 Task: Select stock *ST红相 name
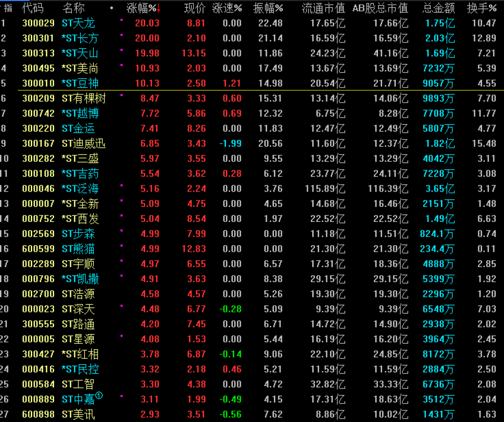click(x=80, y=354)
